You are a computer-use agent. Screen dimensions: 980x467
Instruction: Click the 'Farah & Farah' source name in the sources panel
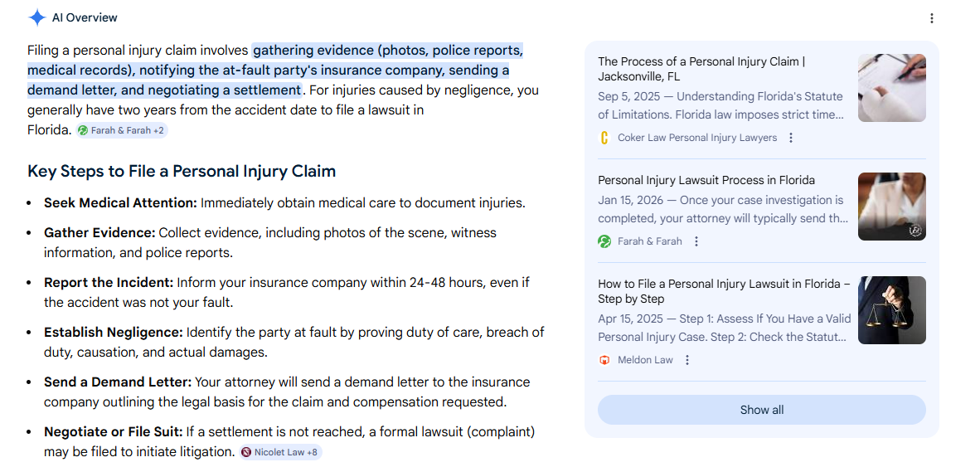[x=650, y=241]
